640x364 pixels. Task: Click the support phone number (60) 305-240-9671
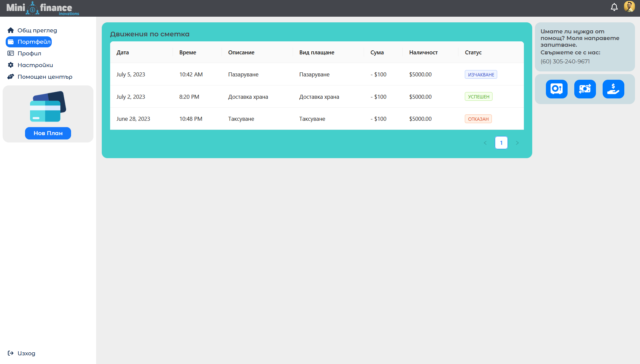point(565,61)
